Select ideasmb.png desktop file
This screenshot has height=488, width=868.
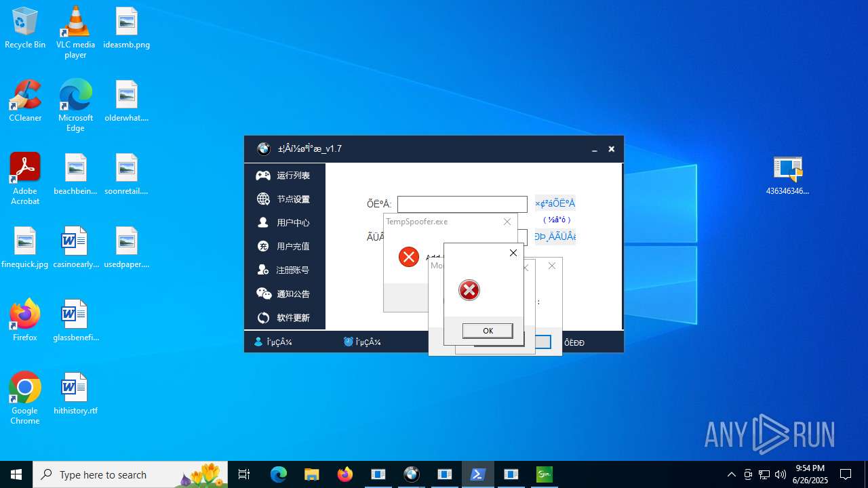(x=127, y=29)
